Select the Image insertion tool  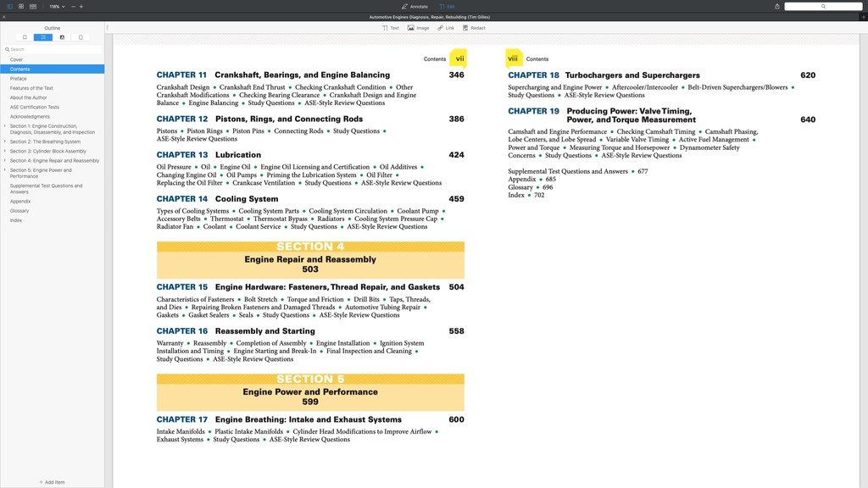[x=418, y=28]
